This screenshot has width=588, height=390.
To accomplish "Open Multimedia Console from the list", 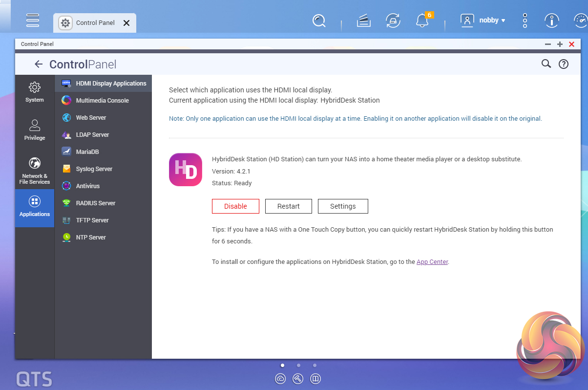I will pos(102,101).
